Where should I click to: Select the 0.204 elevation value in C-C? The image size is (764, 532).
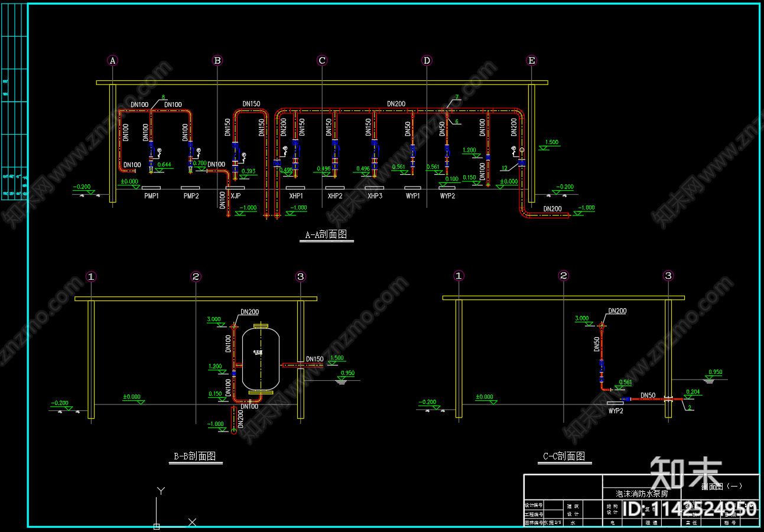(x=693, y=392)
